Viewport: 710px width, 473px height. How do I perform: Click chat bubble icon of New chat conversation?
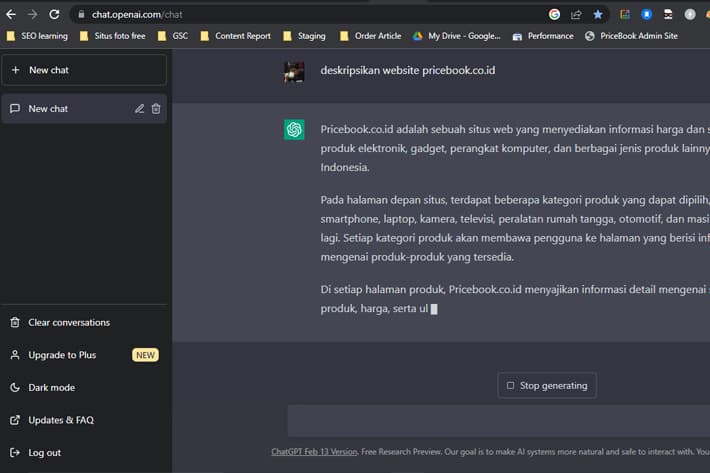coord(15,109)
